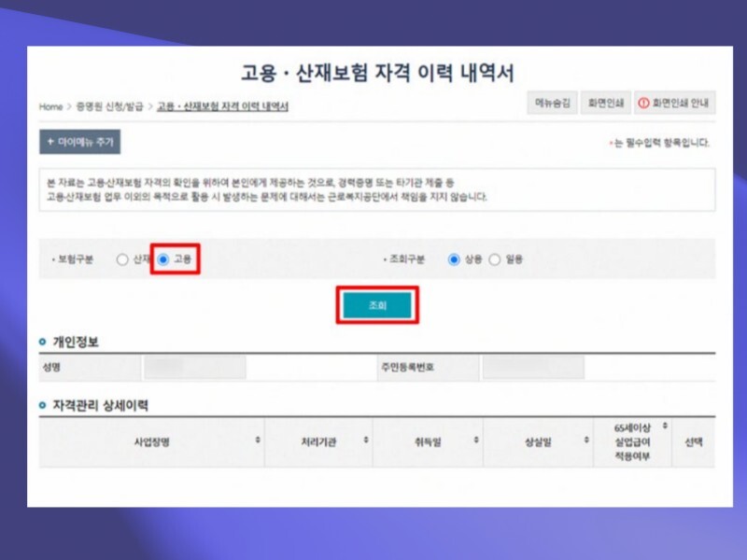Click the 성명 row label
Screen dimensions: 747x560
(x=51, y=367)
